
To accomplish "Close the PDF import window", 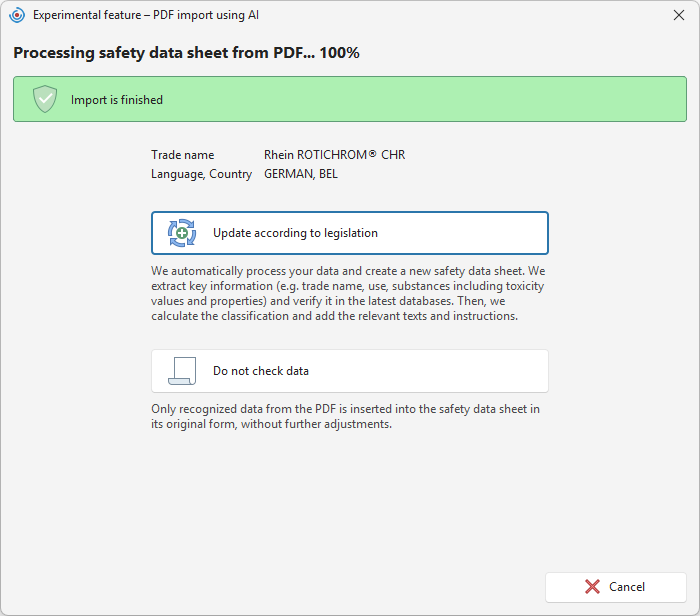I will point(679,15).
